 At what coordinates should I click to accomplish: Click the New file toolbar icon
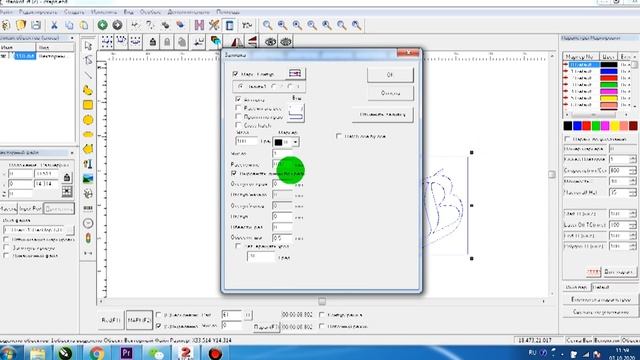[x=6, y=25]
